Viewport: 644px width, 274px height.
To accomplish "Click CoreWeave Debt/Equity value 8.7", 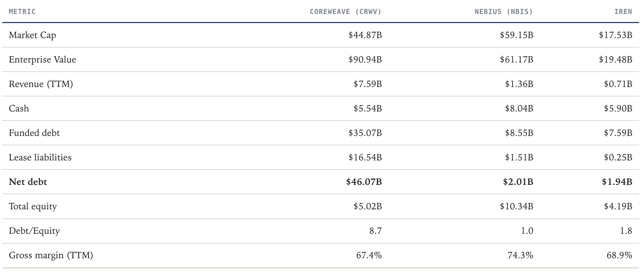I will point(375,231).
